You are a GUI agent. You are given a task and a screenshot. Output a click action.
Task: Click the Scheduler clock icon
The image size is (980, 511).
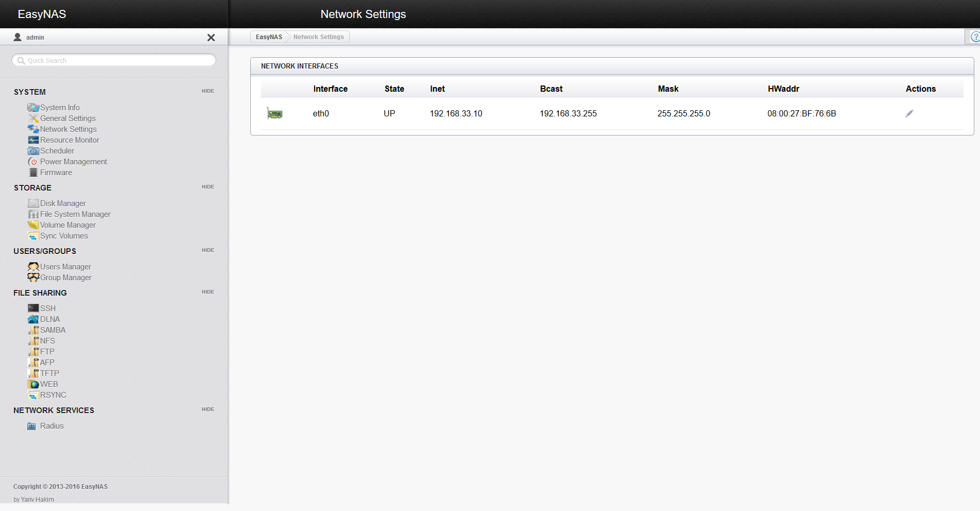point(33,151)
